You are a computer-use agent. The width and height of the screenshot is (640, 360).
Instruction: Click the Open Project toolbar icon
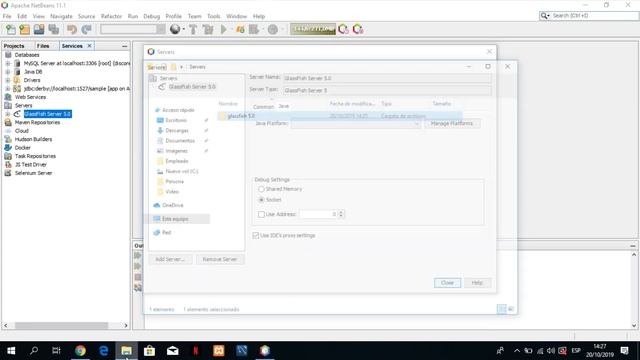click(x=39, y=29)
